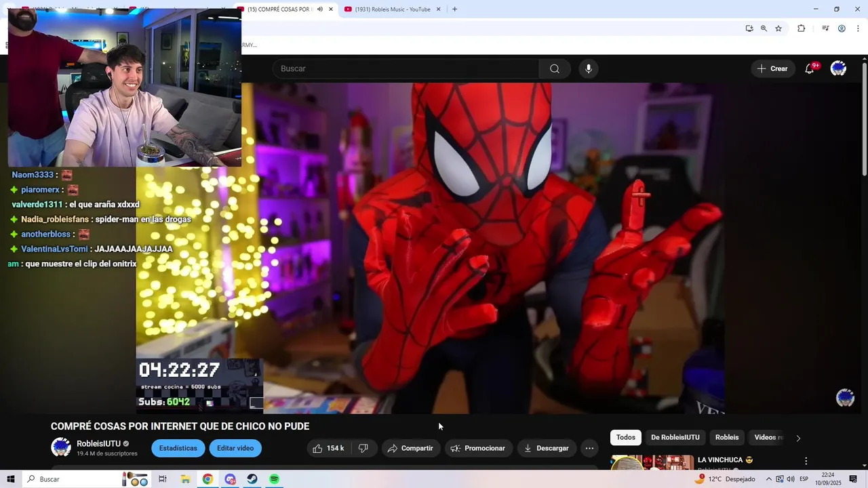This screenshot has height=488, width=868.
Task: Open the volume control in tray
Action: 791,479
